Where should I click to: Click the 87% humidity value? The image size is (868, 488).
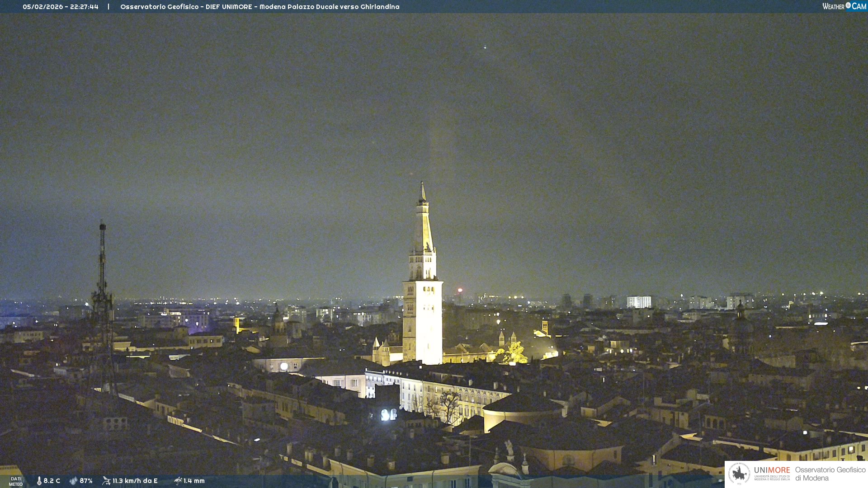86,481
